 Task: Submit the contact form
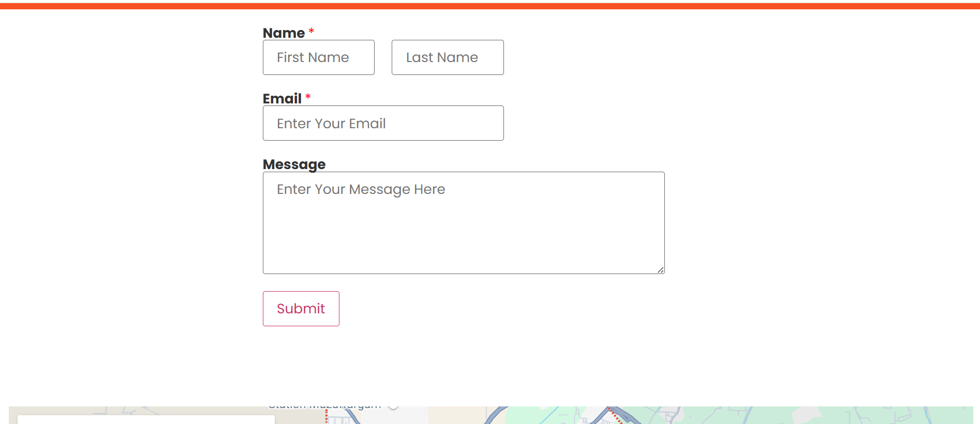pyautogui.click(x=301, y=309)
